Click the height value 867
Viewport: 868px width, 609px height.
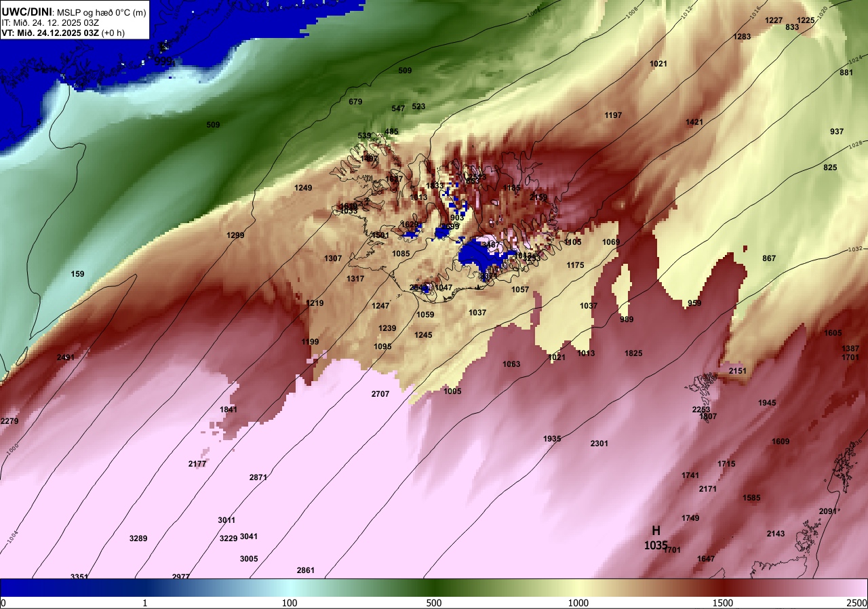769,258
